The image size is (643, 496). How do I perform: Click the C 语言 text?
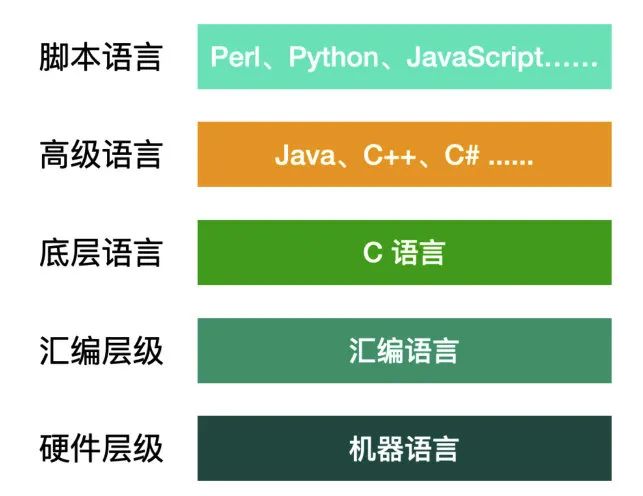(403, 252)
